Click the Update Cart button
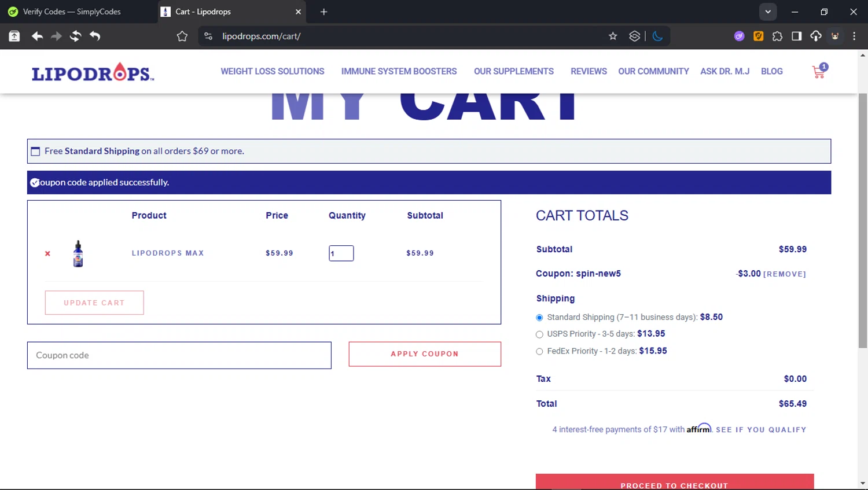 94,303
